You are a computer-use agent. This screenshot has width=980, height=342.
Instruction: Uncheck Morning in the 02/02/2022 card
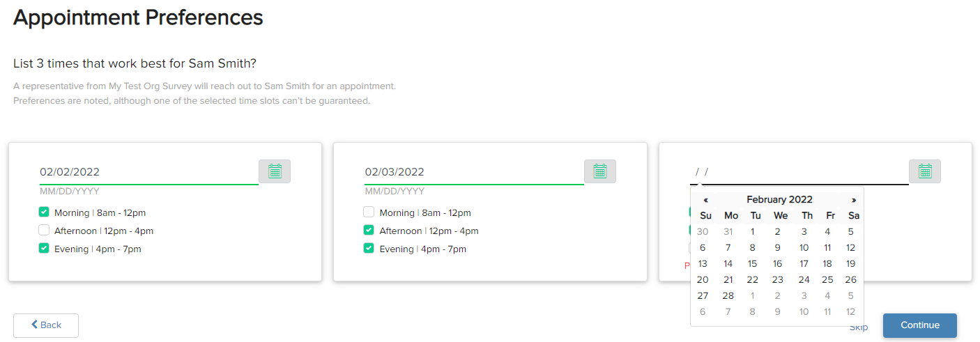[x=44, y=212]
